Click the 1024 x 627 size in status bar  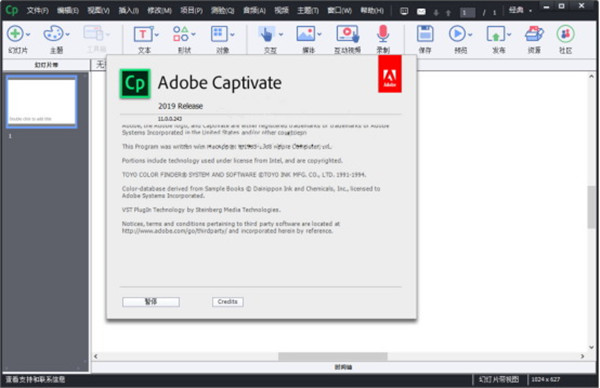(546, 380)
